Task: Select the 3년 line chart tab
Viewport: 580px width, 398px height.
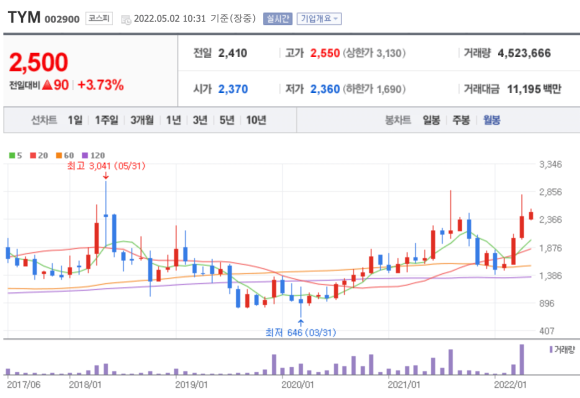Action: [200, 120]
